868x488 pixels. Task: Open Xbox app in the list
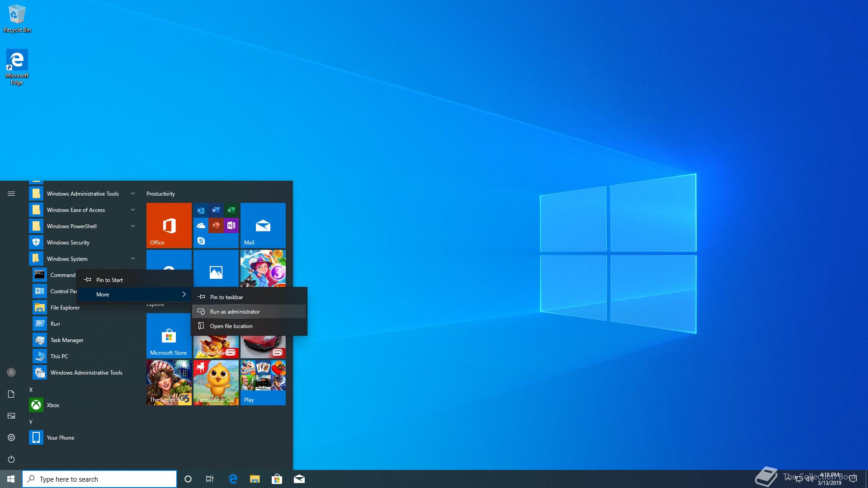(x=83, y=405)
